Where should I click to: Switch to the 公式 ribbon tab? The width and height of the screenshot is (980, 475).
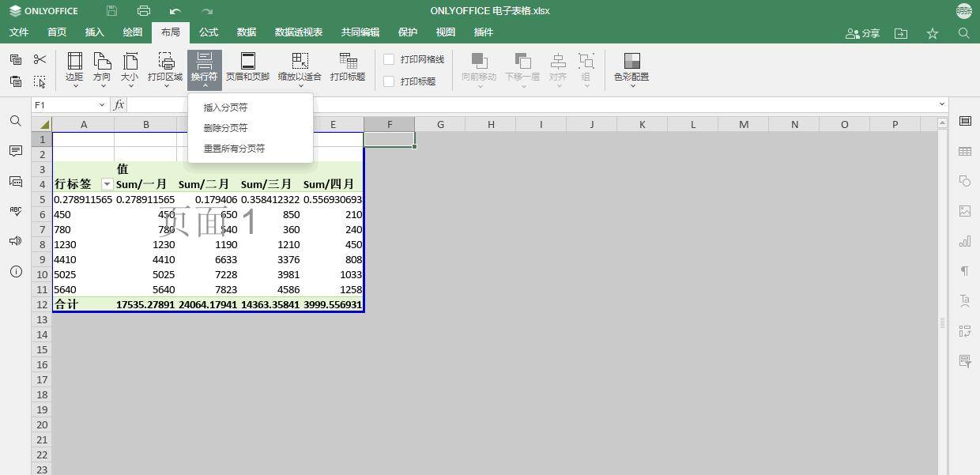click(x=208, y=32)
